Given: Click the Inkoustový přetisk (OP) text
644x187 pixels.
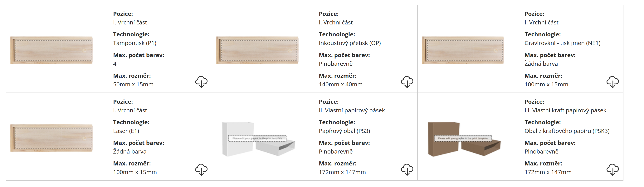Looking at the screenshot, I should click(x=349, y=43).
